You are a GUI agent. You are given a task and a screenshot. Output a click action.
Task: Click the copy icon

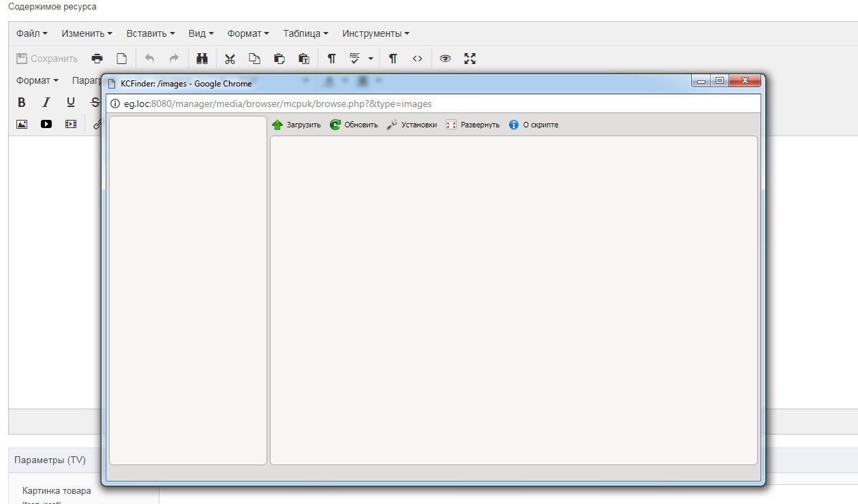coord(254,59)
